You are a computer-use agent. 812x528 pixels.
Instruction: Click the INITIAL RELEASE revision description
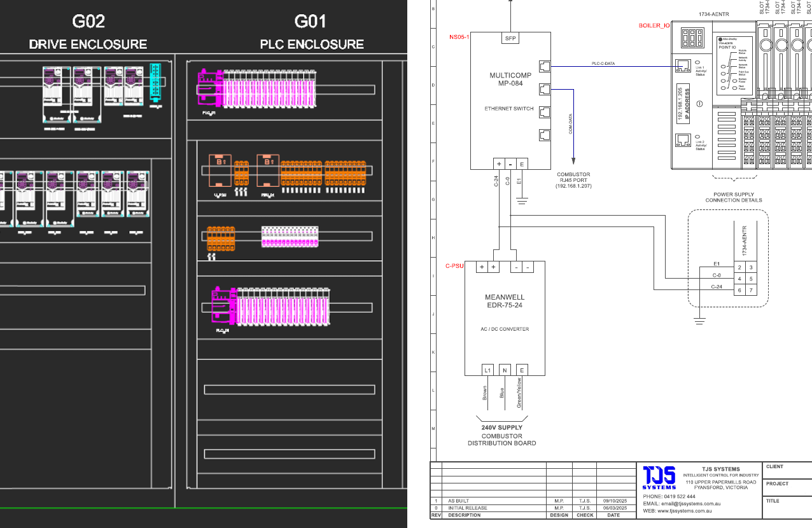pos(468,508)
